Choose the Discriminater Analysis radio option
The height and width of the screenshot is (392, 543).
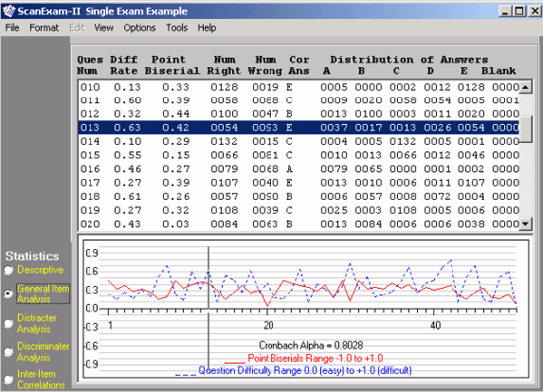8,352
